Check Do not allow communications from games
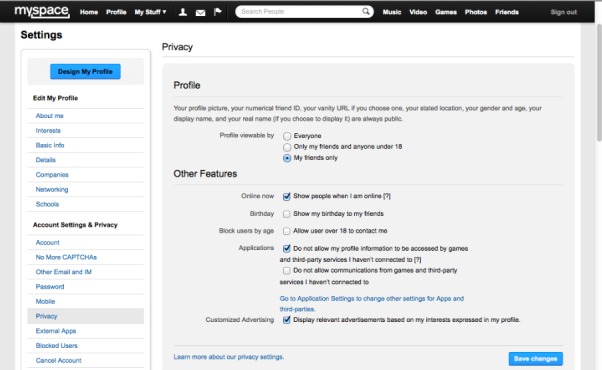602x370 pixels. [286, 271]
